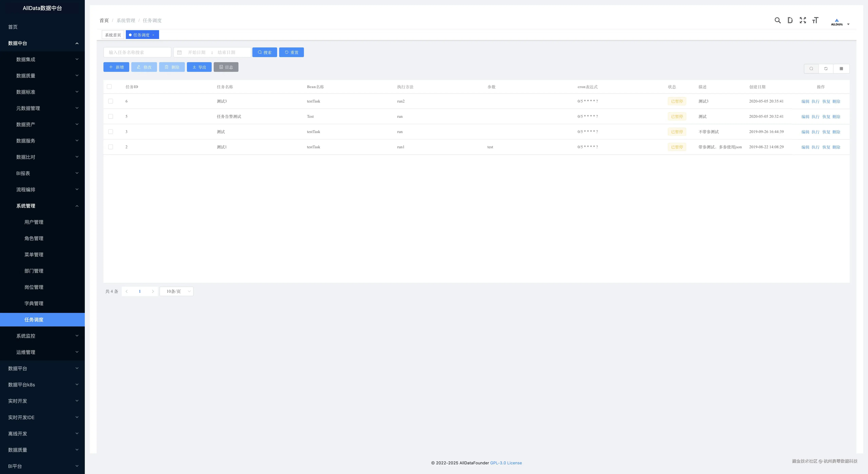This screenshot has width=868, height=474.
Task: Focus the task name search field
Action: (137, 53)
